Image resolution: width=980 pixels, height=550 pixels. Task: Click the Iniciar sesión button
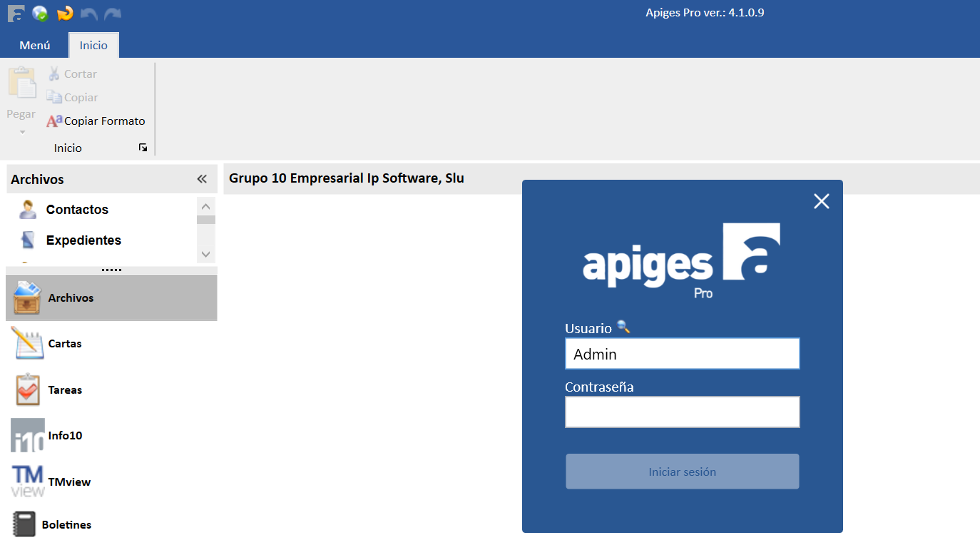pyautogui.click(x=683, y=472)
